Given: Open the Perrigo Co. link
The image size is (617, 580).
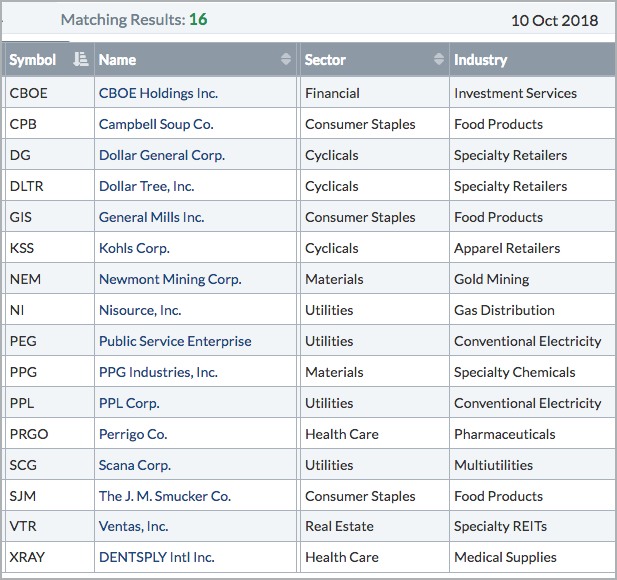Looking at the screenshot, I should [133, 434].
